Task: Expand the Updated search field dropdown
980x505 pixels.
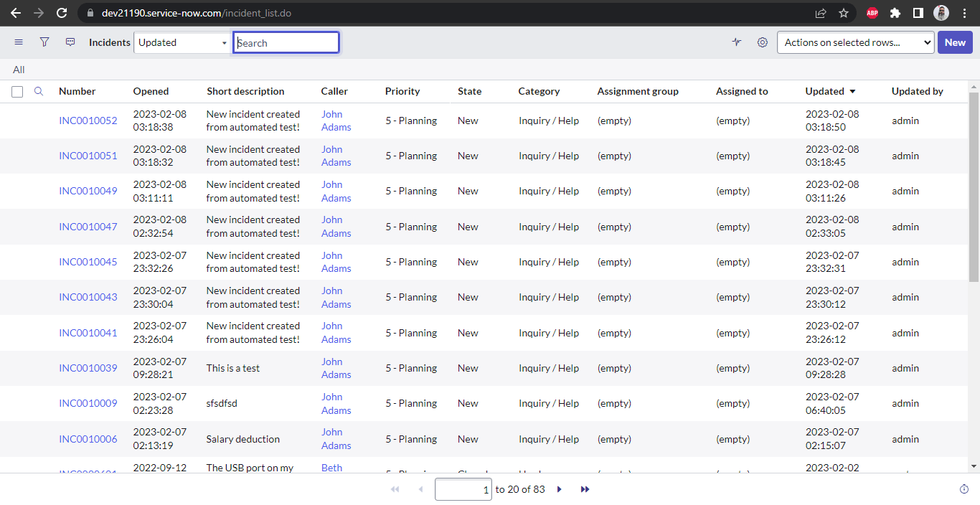Action: (x=182, y=42)
